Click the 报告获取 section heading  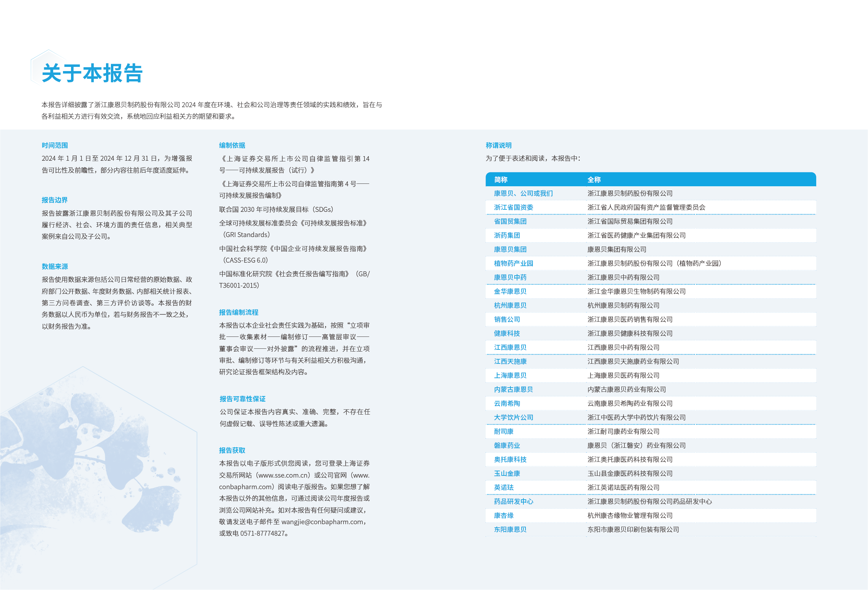[x=232, y=451]
